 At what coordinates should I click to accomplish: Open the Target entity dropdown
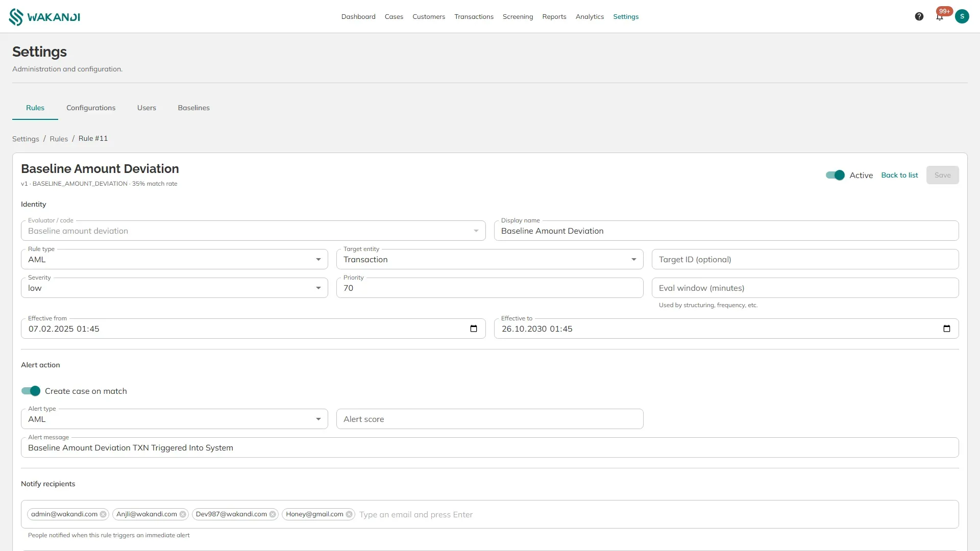(490, 259)
